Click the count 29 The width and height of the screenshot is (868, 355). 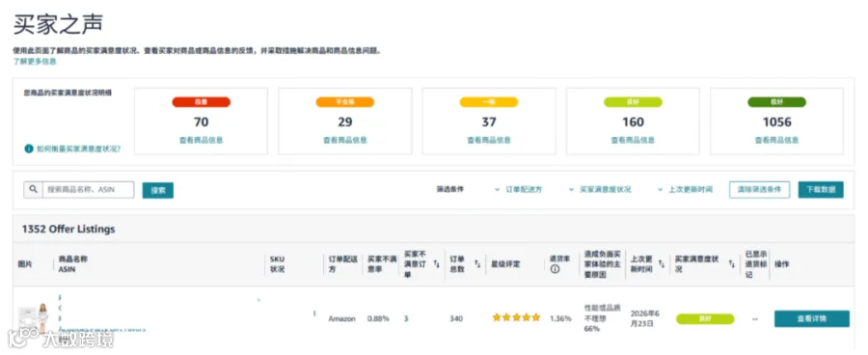(x=345, y=122)
